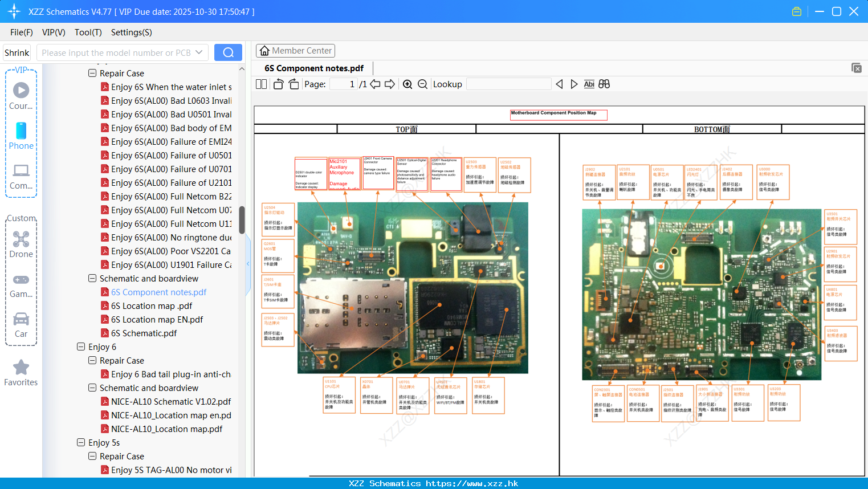The height and width of the screenshot is (489, 868).
Task: Collapse Repair Case under Enjoy 6
Action: (92, 360)
